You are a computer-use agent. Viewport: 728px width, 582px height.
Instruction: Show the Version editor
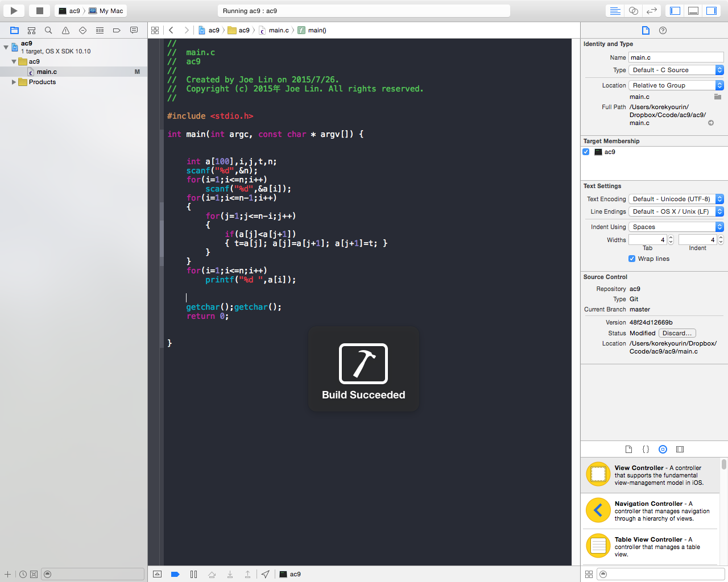[652, 11]
